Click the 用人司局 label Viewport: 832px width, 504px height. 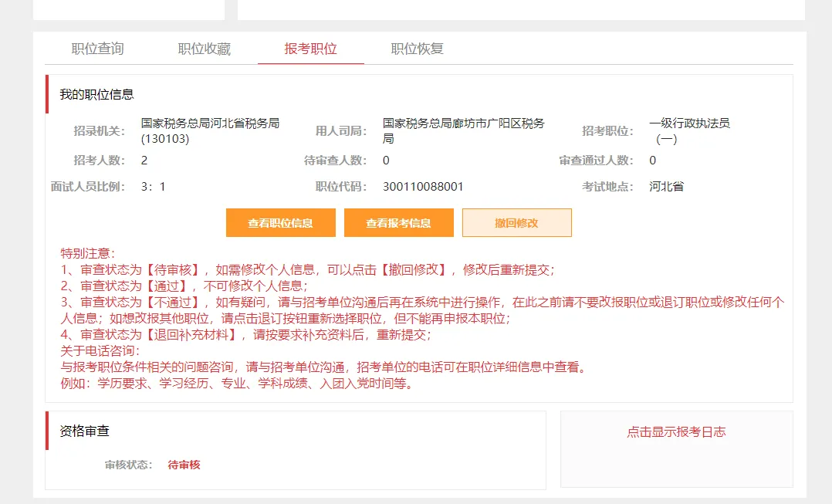(x=341, y=131)
